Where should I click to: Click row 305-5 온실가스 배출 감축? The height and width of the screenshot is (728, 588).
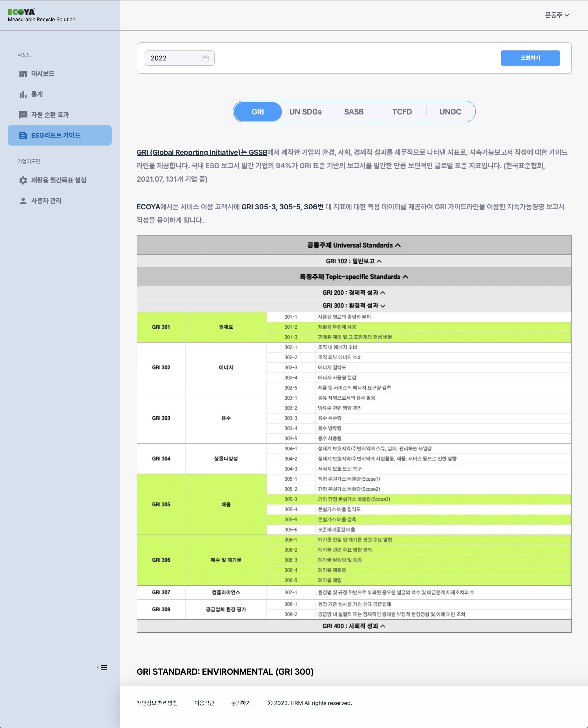(x=419, y=520)
